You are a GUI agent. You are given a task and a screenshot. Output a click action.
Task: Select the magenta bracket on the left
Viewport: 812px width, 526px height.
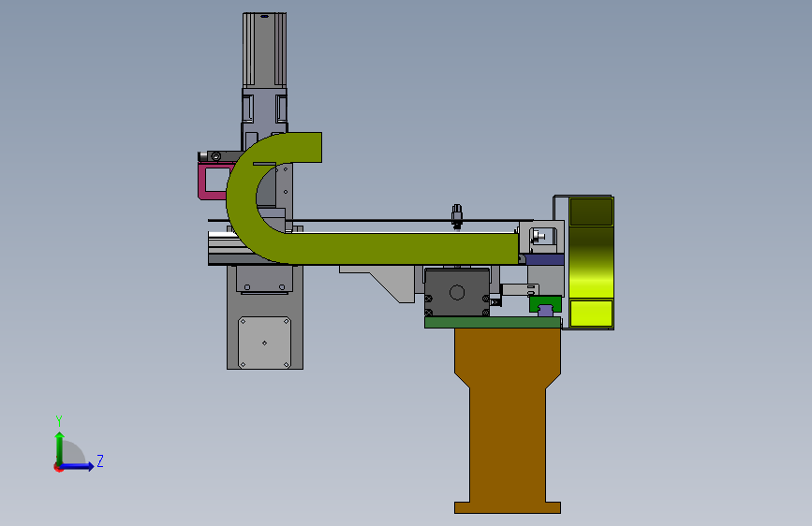(x=204, y=181)
